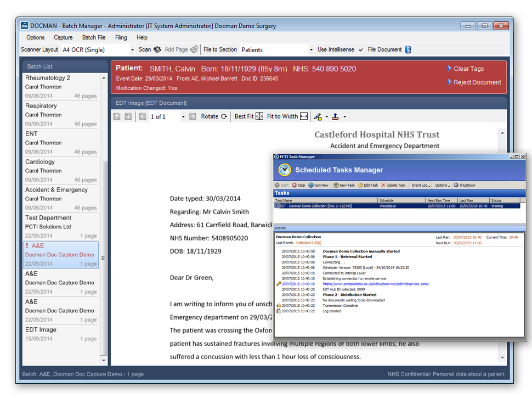532x398 pixels.
Task: Open the edtwebservice URL in activity log
Action: click(x=376, y=284)
